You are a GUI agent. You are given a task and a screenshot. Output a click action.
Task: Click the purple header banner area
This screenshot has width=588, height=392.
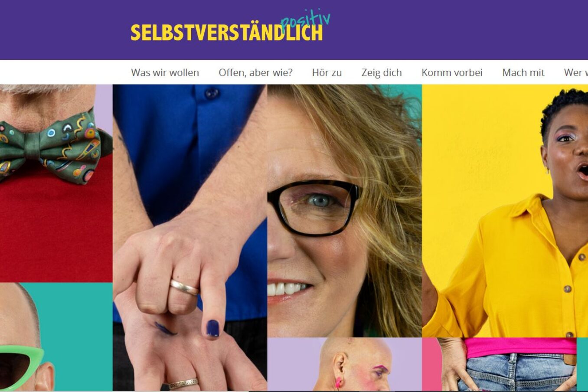[294, 30]
